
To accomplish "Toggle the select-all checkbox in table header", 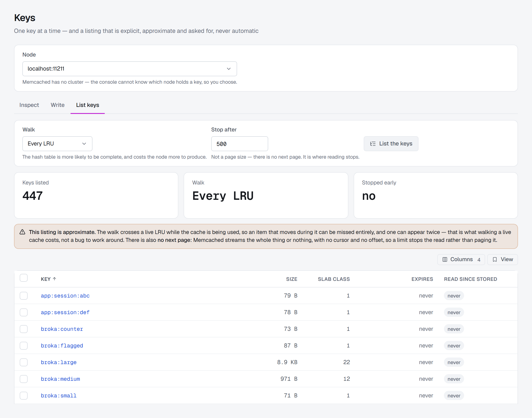I will point(24,278).
